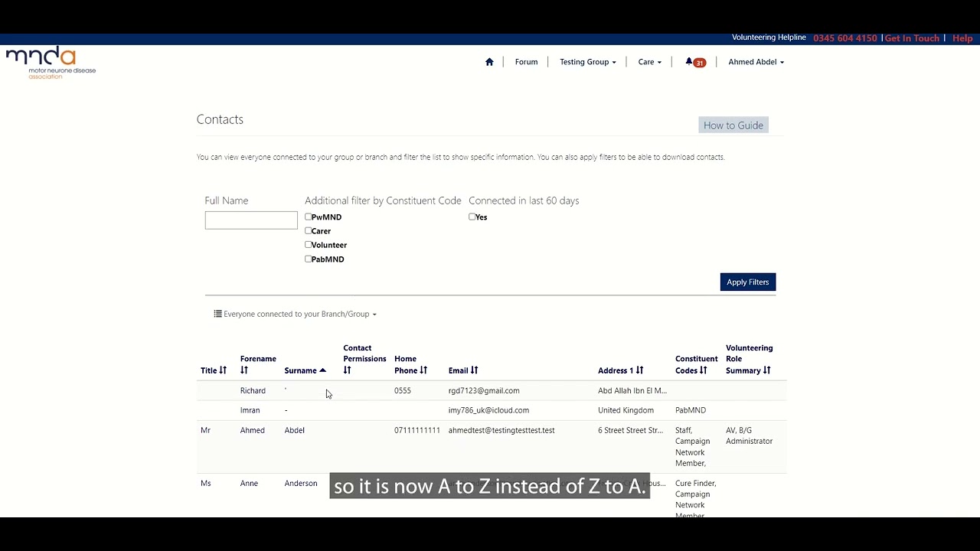Open the Care dropdown menu
The width and height of the screenshot is (980, 551).
(649, 62)
